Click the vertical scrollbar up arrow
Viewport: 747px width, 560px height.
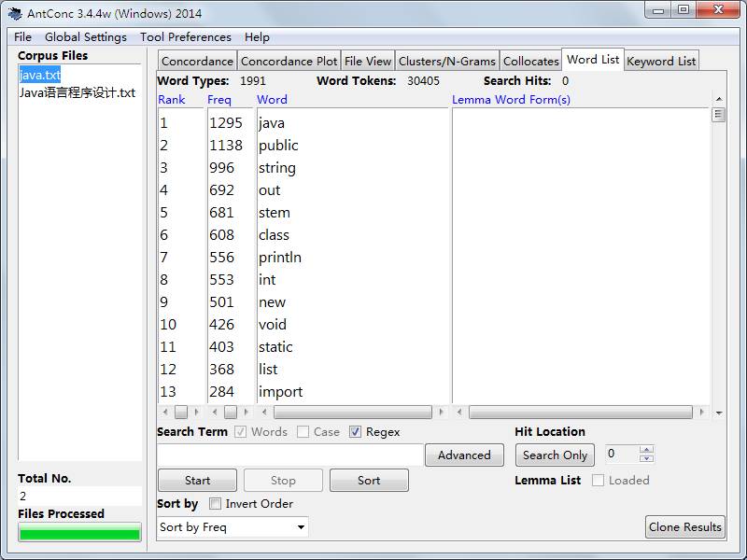tap(719, 99)
